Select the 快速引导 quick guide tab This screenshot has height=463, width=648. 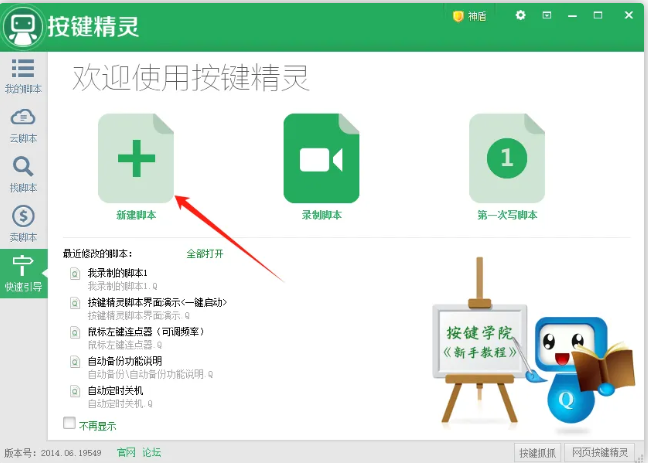(x=23, y=273)
